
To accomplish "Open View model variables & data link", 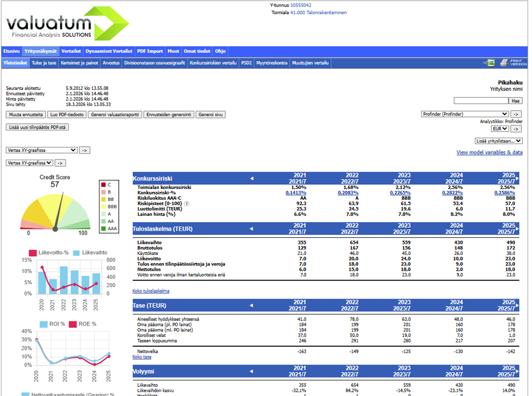I will [x=489, y=153].
